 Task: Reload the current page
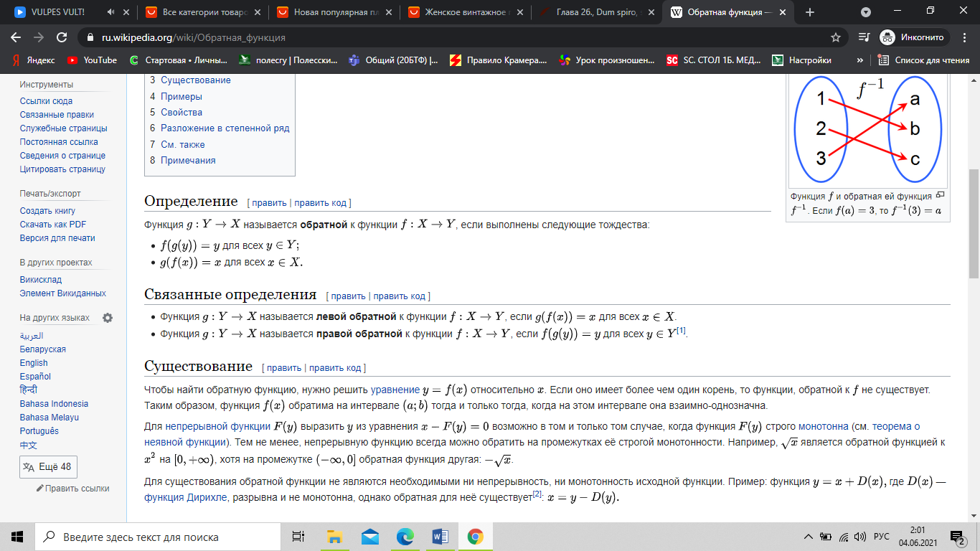click(62, 37)
